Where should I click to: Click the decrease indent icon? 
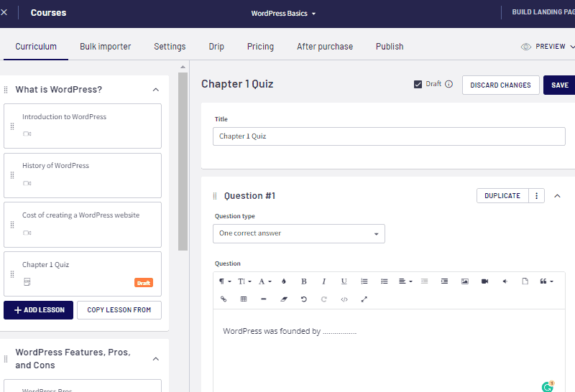(424, 281)
